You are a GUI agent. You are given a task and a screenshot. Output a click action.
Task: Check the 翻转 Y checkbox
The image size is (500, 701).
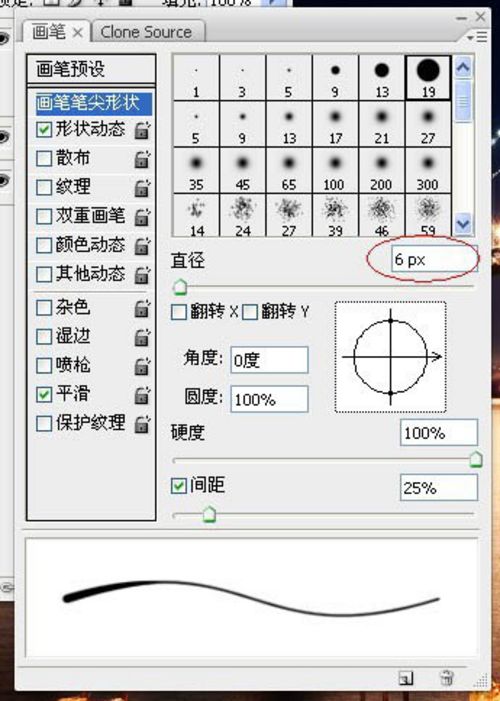(250, 312)
